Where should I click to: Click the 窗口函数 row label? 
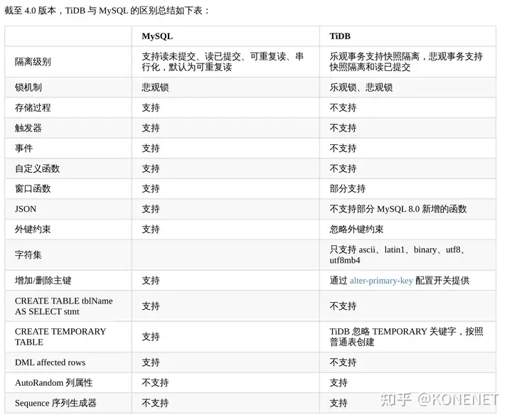[x=33, y=188]
